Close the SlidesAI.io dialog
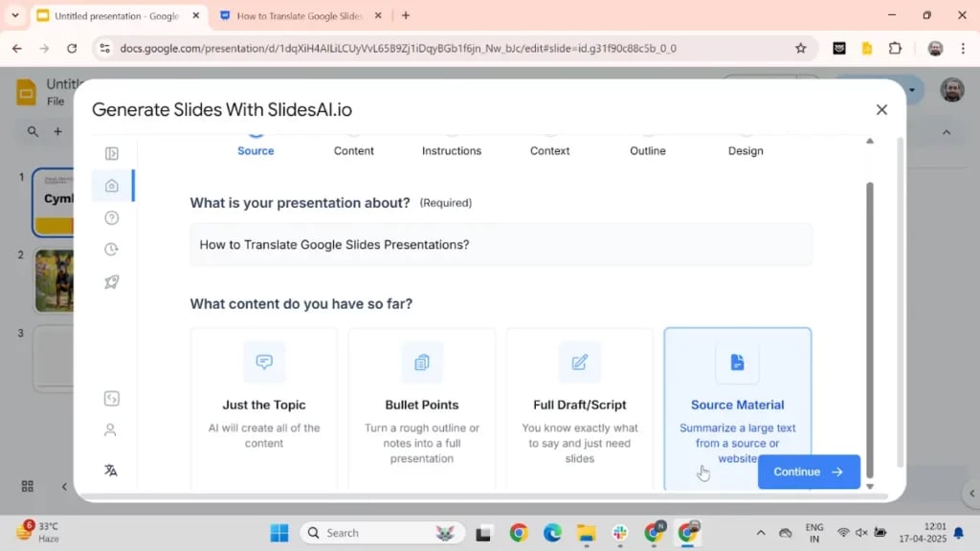Viewport: 980px width, 551px height. (881, 110)
